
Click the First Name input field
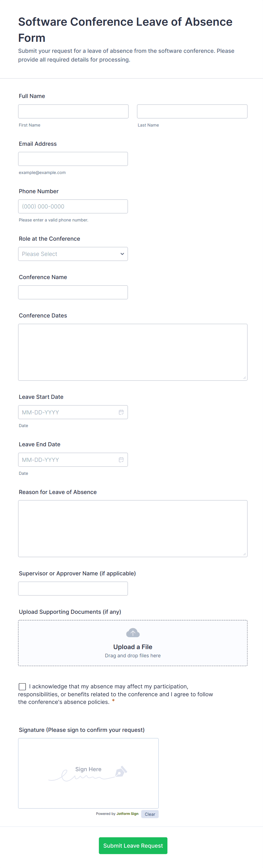[x=73, y=111]
